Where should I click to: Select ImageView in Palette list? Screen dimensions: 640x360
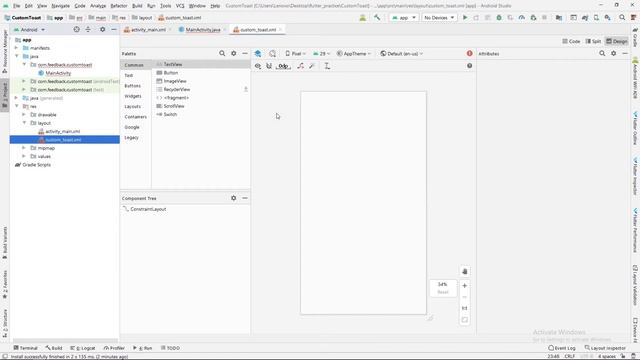[x=175, y=81]
